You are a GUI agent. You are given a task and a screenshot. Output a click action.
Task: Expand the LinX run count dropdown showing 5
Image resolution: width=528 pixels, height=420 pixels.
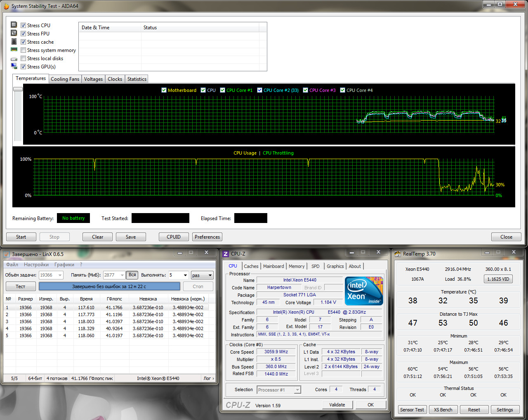[185, 275]
